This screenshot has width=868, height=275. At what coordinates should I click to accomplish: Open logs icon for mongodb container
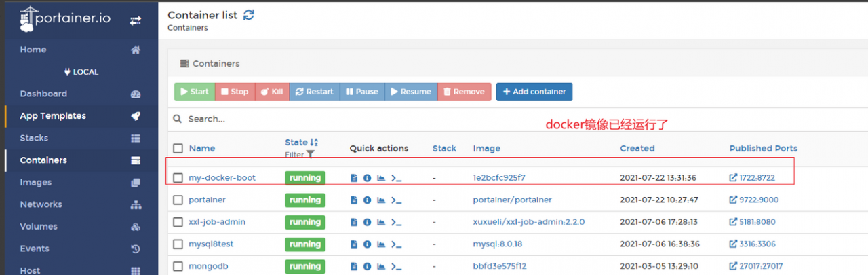pyautogui.click(x=354, y=266)
